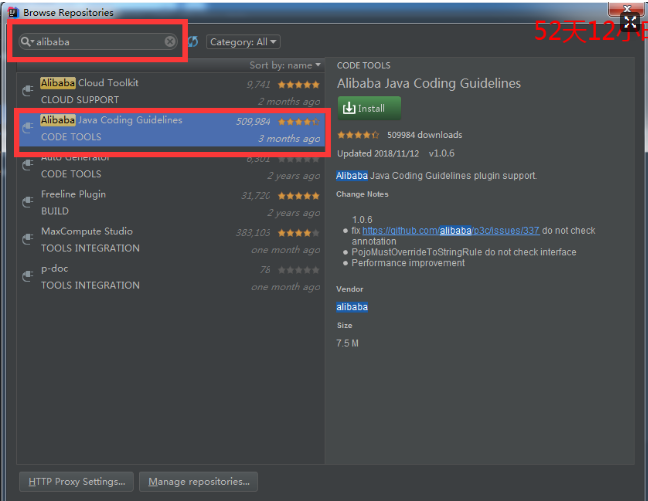Screen dimensions: 648x501
Task: Click the v1.0.6 version text
Action: [441, 154]
